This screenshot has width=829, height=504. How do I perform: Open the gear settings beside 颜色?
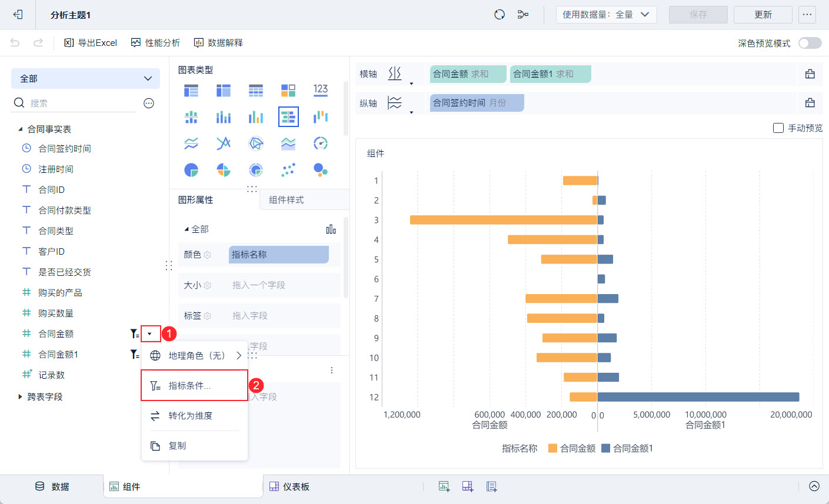(x=207, y=255)
